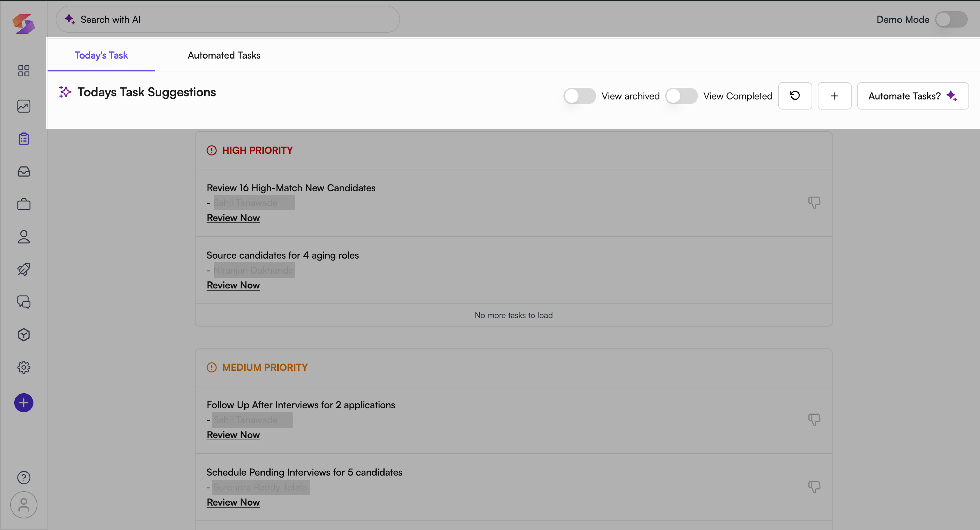Open the inbox tray icon in the sidebar
Screen dimensions: 980x530
click(x=24, y=171)
